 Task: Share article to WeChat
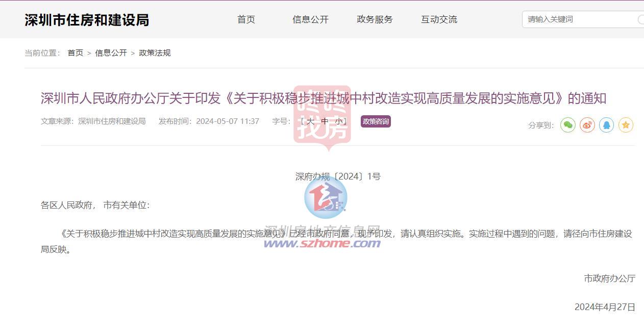coord(568,125)
